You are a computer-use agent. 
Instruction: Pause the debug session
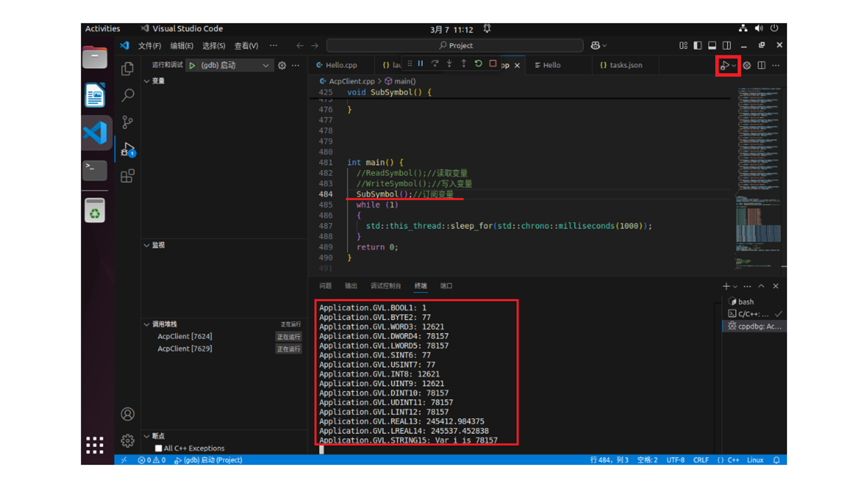[420, 64]
